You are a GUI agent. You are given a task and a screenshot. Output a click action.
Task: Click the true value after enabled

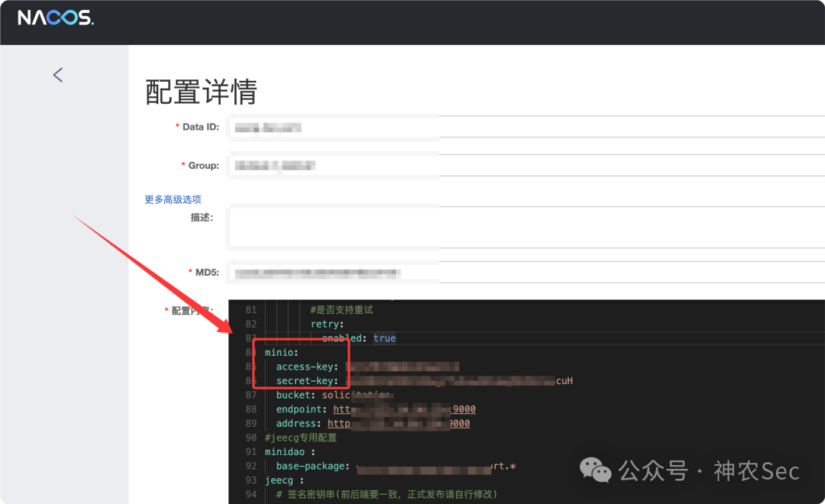pos(384,338)
